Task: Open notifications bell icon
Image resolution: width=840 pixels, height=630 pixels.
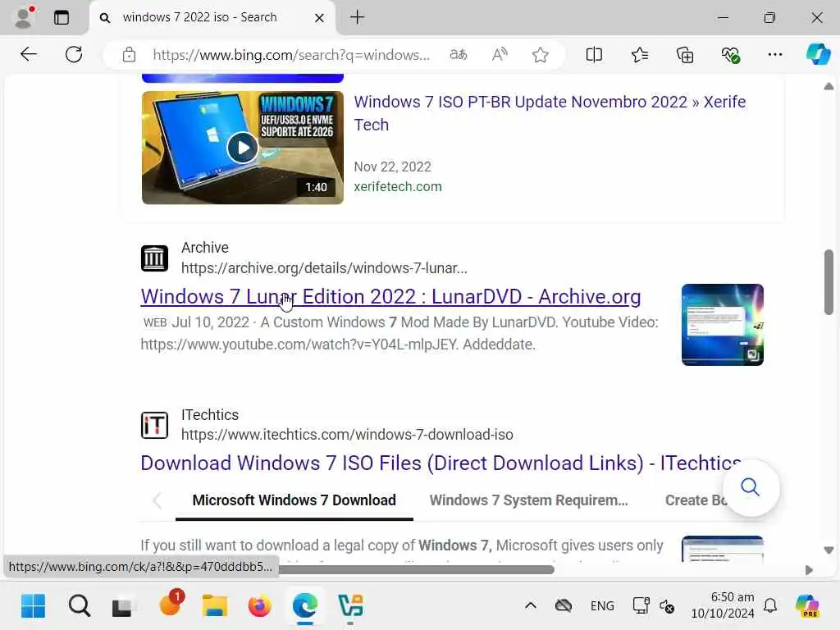Action: coord(770,606)
